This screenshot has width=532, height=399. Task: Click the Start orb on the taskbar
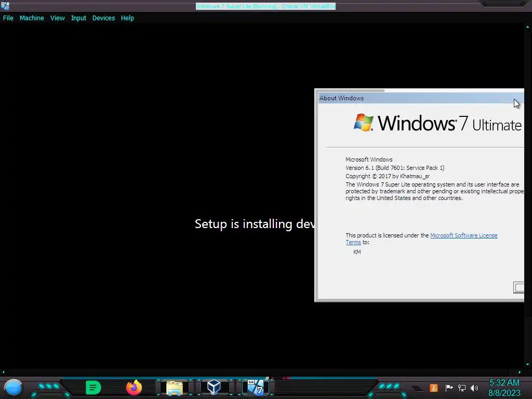tap(14, 388)
